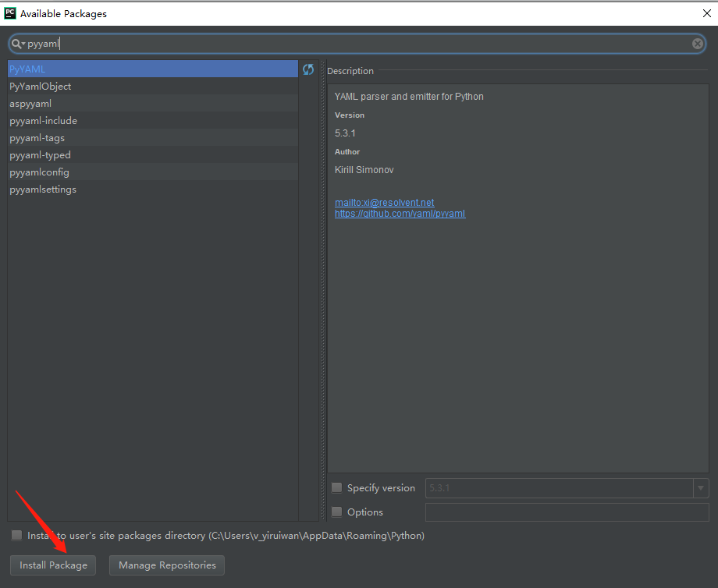Click the Install Package button

(53, 565)
